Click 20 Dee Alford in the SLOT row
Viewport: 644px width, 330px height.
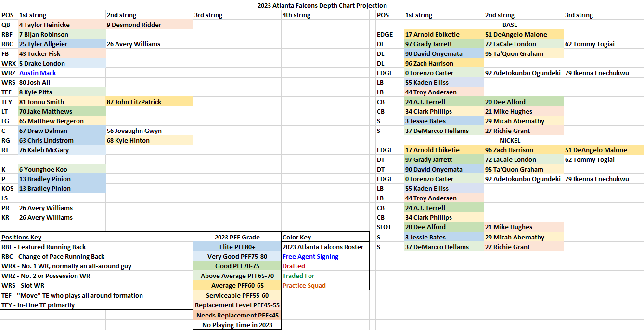[x=444, y=227]
